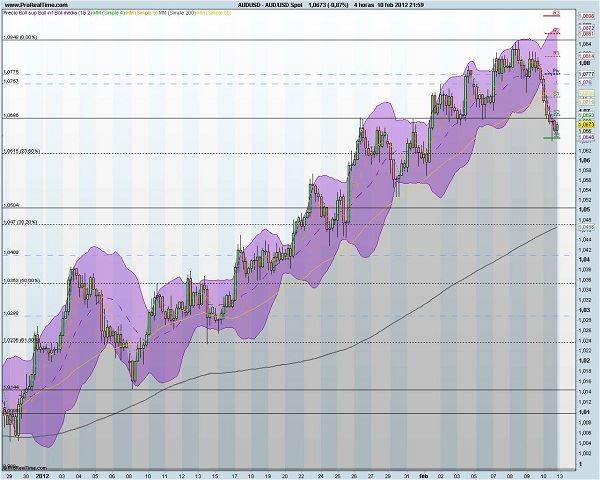Click the 1,0686 horizontal line label
The image size is (600, 480).
tap(11, 116)
